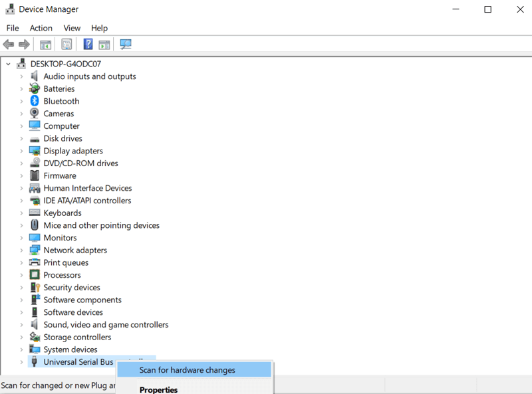Click the blue Help question-mark icon
532x394 pixels.
pos(88,45)
